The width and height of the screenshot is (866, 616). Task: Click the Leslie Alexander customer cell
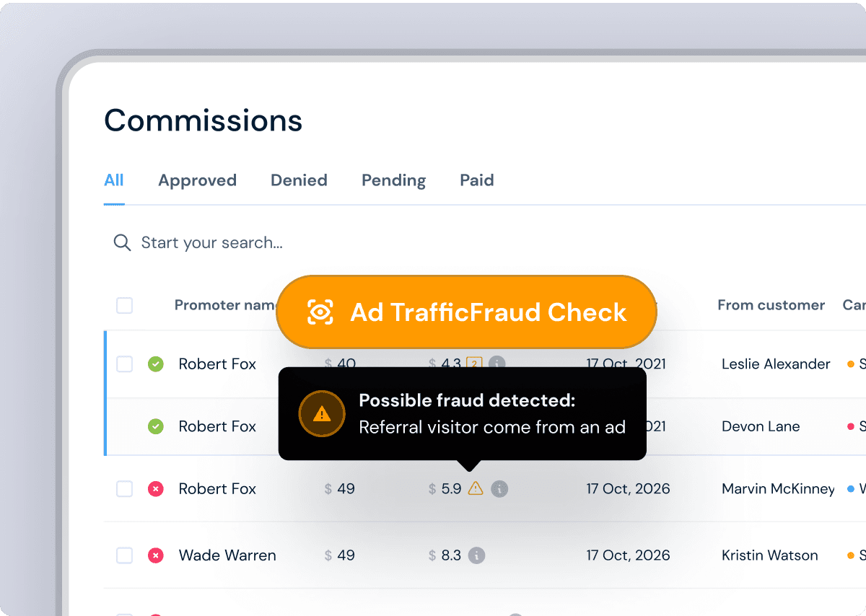click(776, 364)
